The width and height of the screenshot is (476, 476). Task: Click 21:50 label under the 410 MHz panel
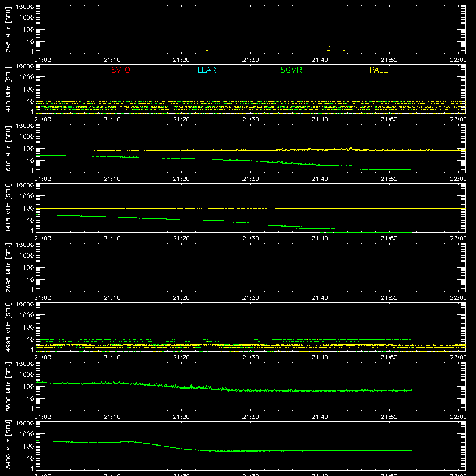coord(389,120)
